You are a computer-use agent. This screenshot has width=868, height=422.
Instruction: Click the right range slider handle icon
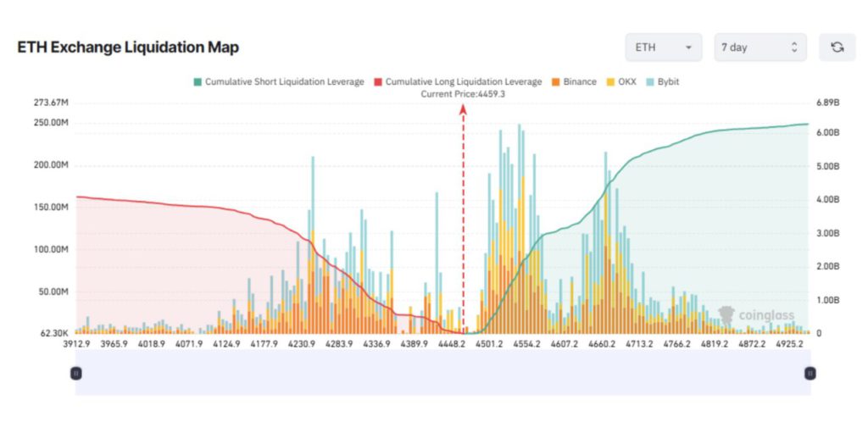point(810,373)
